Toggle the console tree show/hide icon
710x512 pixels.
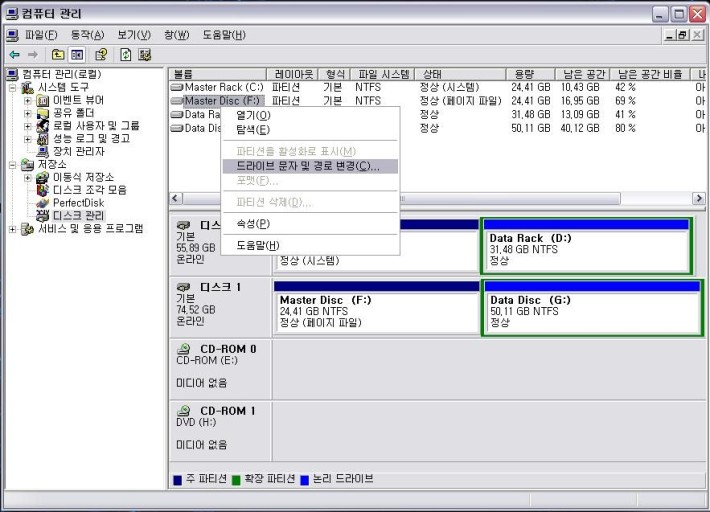coord(78,54)
